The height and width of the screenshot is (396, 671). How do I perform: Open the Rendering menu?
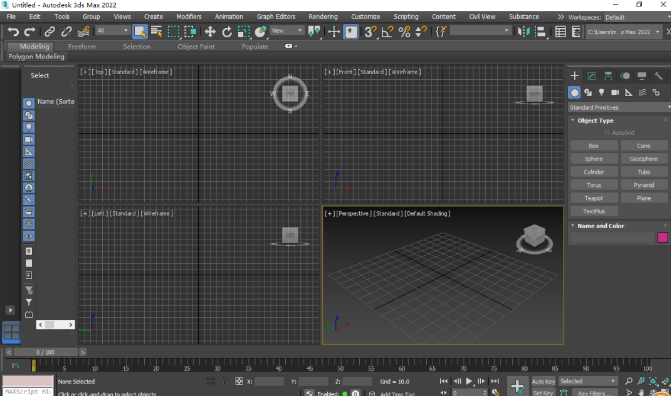coord(323,17)
